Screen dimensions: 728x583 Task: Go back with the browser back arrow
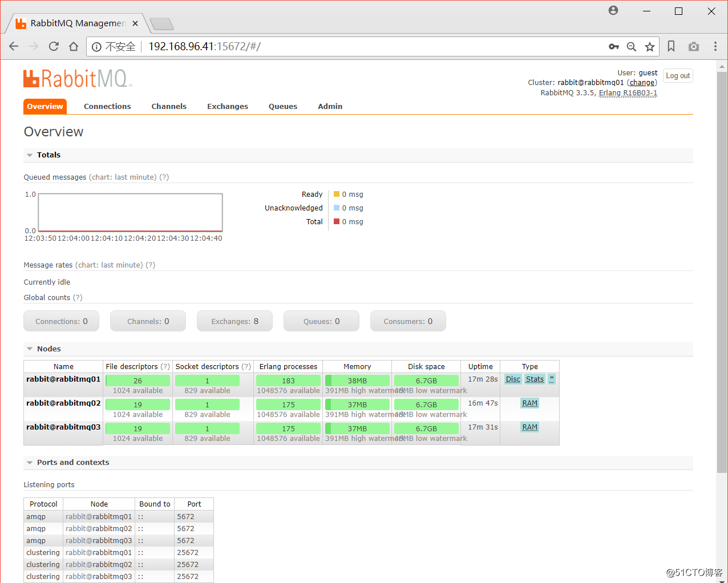[14, 46]
